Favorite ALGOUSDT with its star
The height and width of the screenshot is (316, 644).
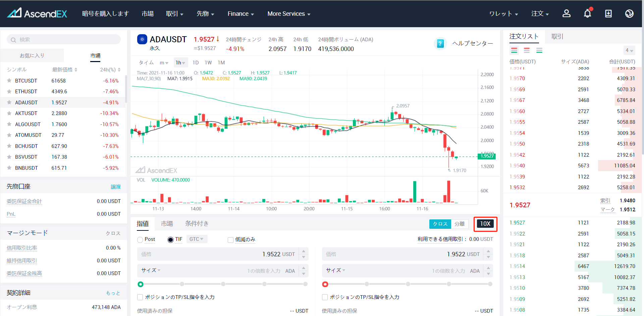9,124
